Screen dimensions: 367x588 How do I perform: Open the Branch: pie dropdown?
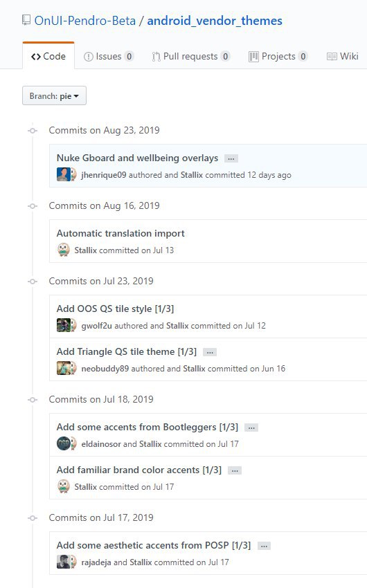pyautogui.click(x=55, y=95)
